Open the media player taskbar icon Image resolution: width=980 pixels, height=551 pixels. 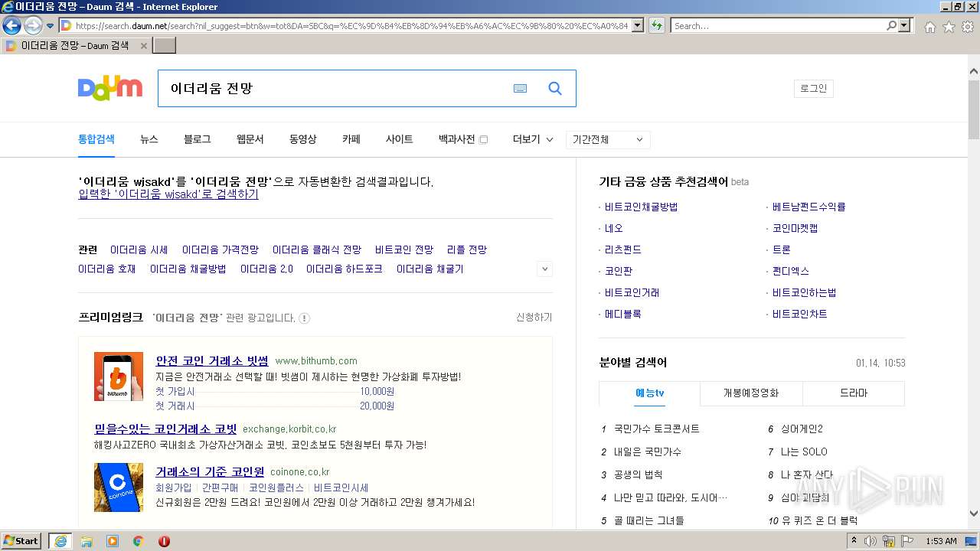[113, 541]
